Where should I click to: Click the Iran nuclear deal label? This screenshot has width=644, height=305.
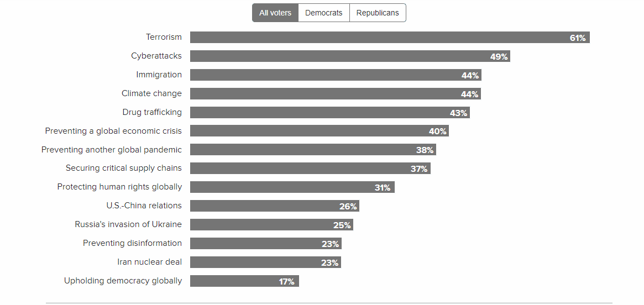(x=149, y=262)
